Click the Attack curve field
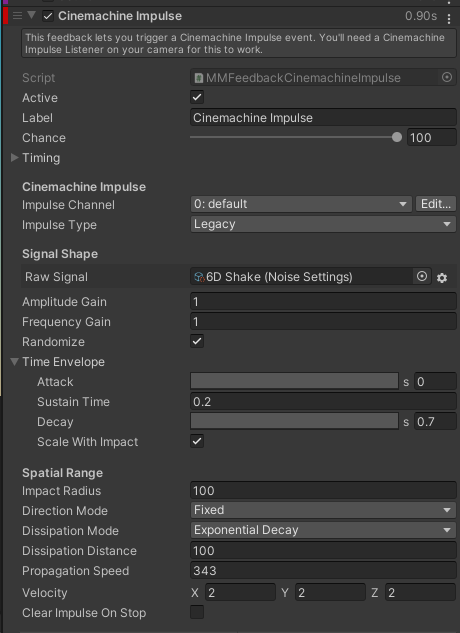Viewport: 460px width, 633px height. (x=294, y=381)
